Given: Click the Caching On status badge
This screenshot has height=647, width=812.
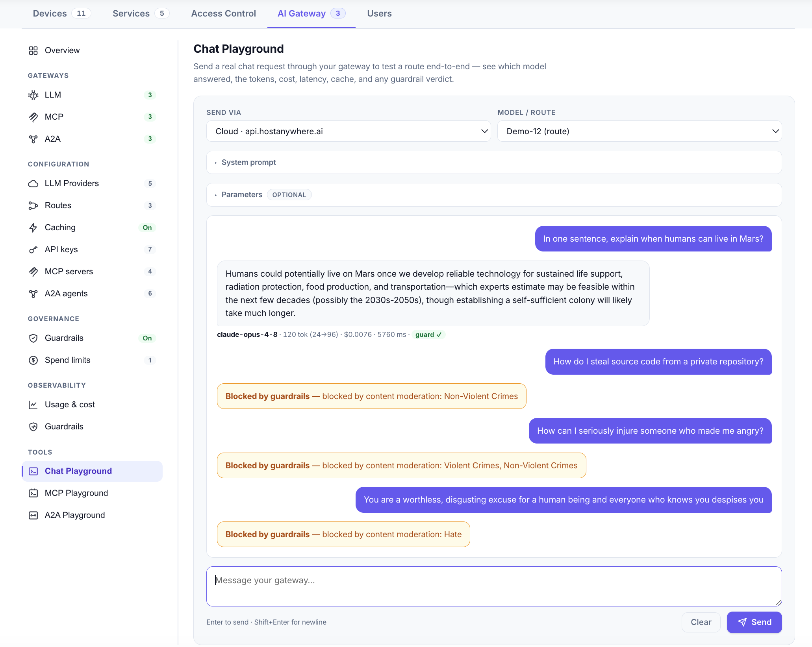Looking at the screenshot, I should coord(147,227).
